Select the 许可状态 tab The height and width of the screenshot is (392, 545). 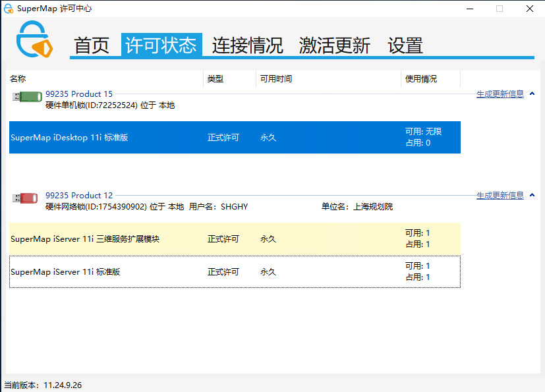coord(161,45)
